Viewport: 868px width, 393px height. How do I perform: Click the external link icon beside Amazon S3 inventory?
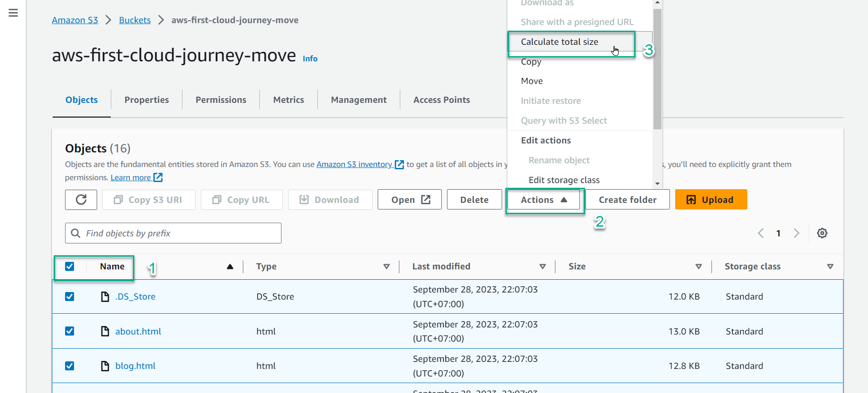pyautogui.click(x=399, y=164)
